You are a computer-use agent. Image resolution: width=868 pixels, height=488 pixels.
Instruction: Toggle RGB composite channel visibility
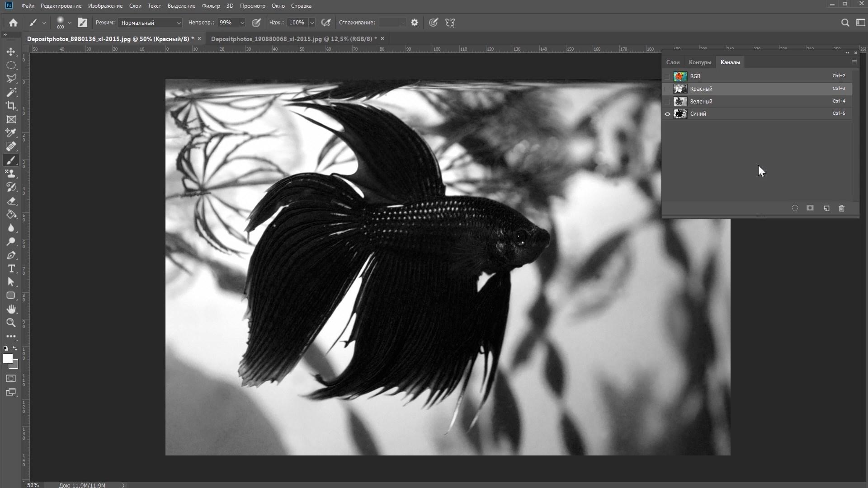[x=667, y=76]
